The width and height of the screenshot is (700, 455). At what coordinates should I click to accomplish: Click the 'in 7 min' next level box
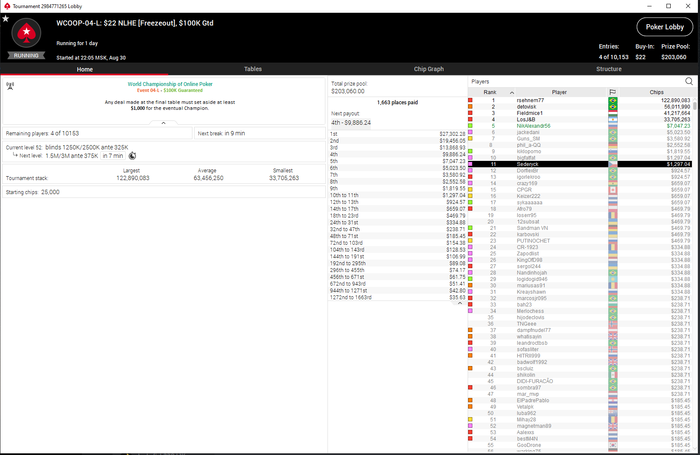coord(112,156)
